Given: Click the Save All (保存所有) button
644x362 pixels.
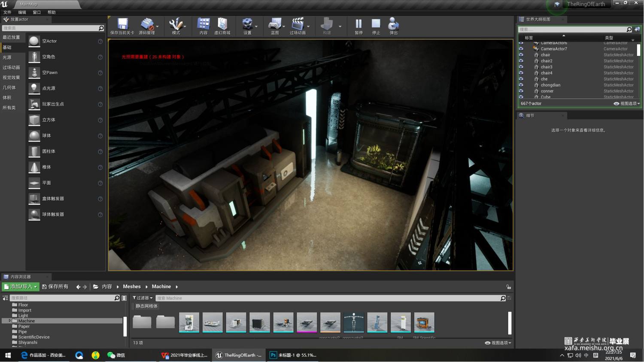Looking at the screenshot, I should coord(55,287).
